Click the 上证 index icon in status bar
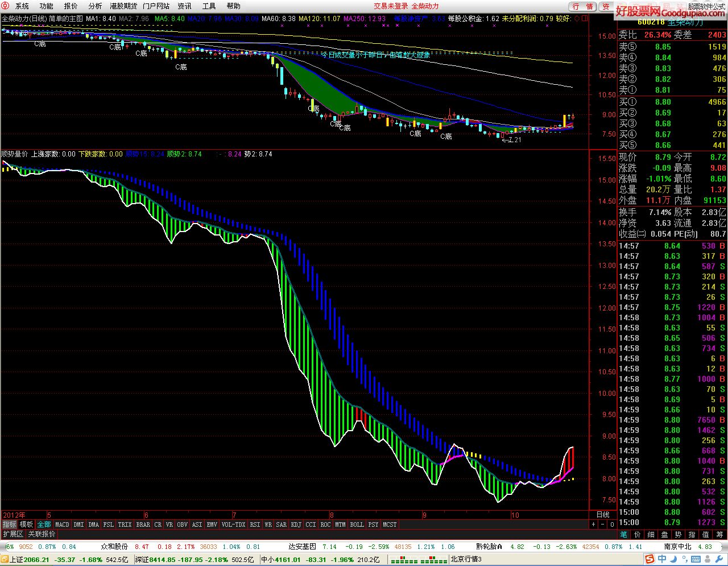This screenshot has width=728, height=566. tap(5, 560)
